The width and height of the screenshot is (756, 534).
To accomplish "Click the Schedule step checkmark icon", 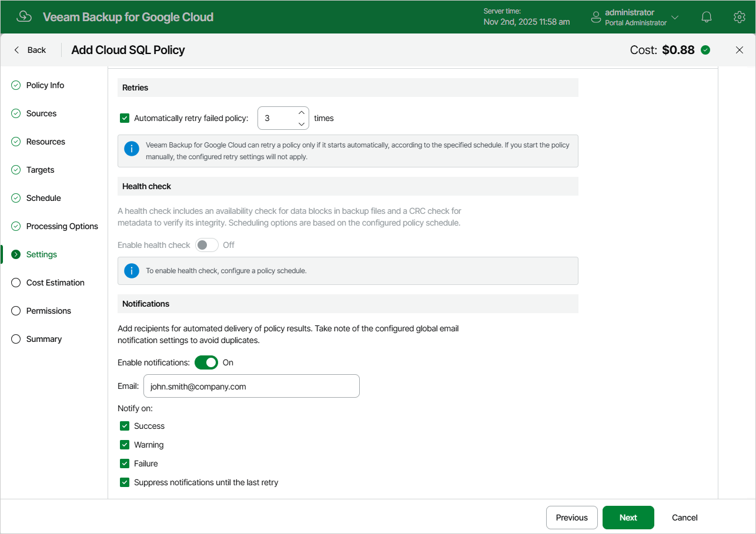I will pos(16,198).
